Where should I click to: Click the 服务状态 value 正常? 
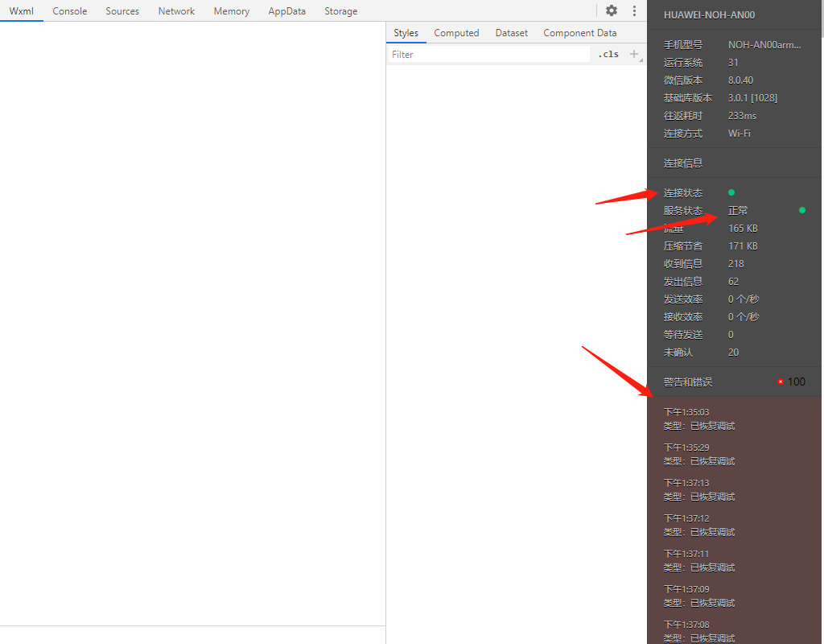(x=738, y=210)
